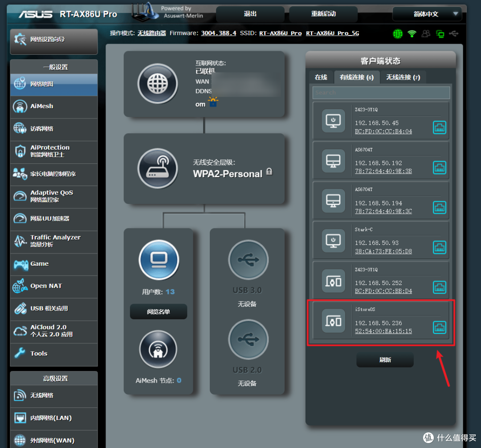Open the language dropdown 简体中文
Viewport: 481px width, 448px height.
[427, 14]
